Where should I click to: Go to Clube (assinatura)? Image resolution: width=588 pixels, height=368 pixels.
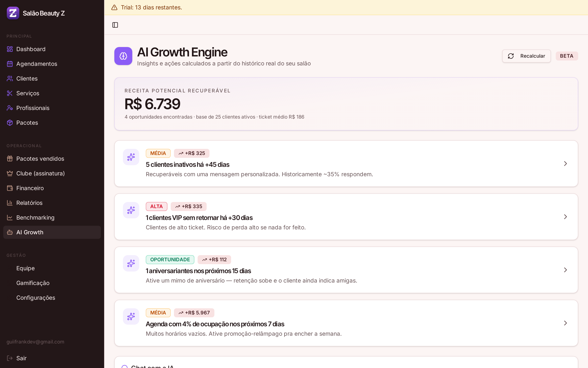coord(52,173)
